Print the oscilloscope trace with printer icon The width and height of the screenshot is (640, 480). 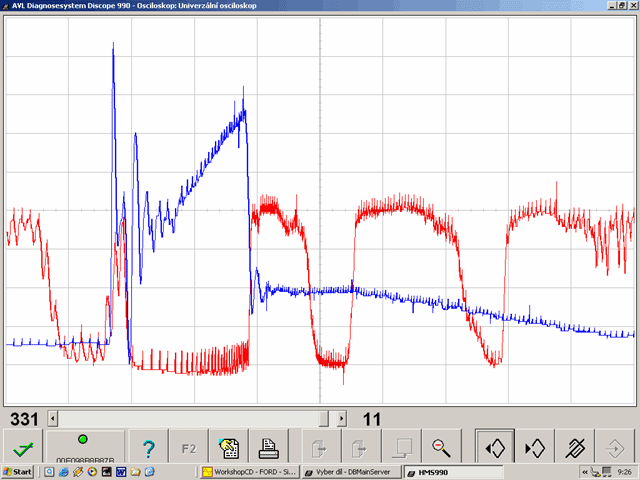click(269, 446)
